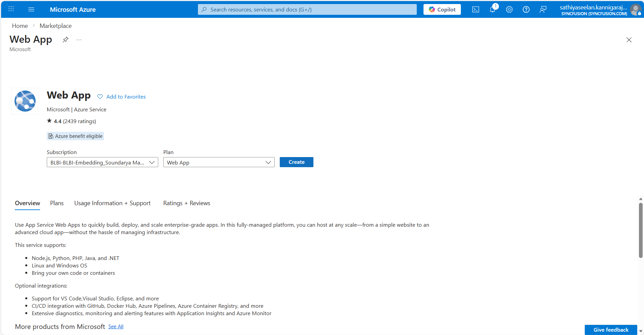Open the more options ellipsis beside Web App
Viewport: 644px width, 335px height.
pyautogui.click(x=79, y=40)
